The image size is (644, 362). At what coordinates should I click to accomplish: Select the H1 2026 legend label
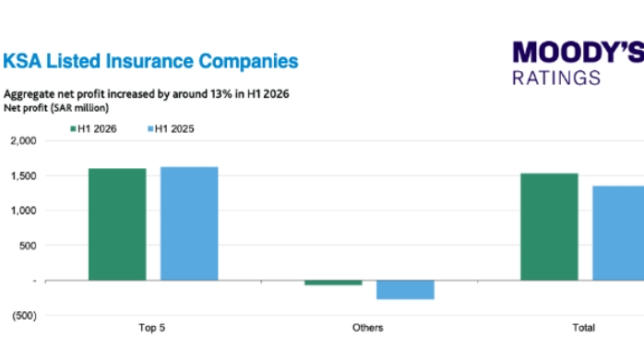(97, 129)
